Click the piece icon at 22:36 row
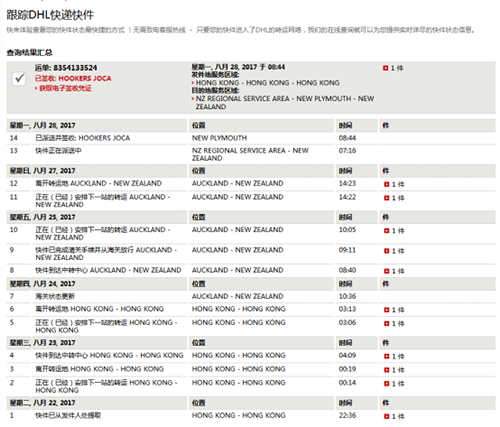 pos(387,416)
